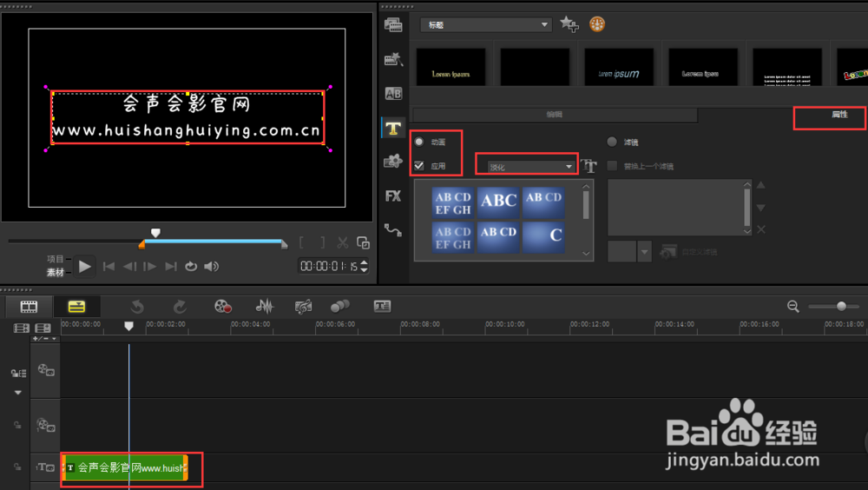Image resolution: width=868 pixels, height=490 pixels.
Task: Set mark-out with the right bracket
Action: [322, 242]
